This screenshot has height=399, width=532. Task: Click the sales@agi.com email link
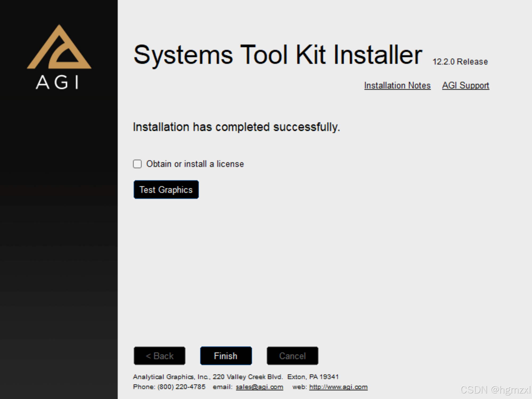pyautogui.click(x=259, y=387)
